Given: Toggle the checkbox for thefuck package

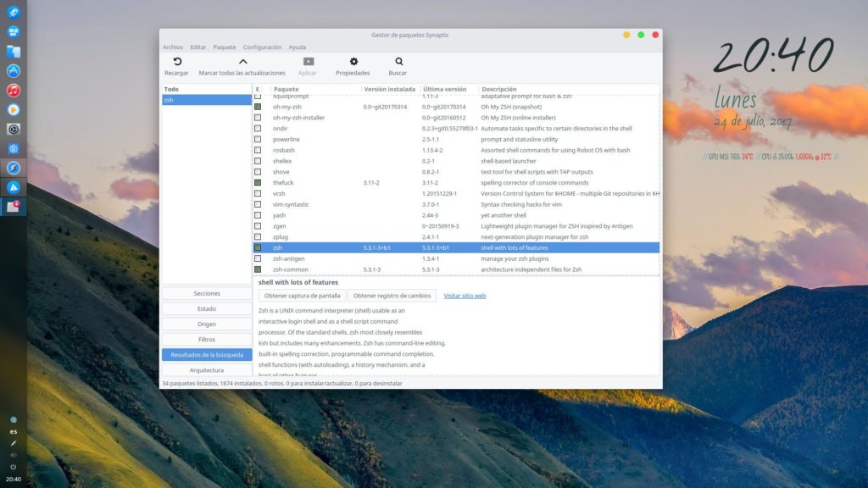Looking at the screenshot, I should (x=258, y=183).
